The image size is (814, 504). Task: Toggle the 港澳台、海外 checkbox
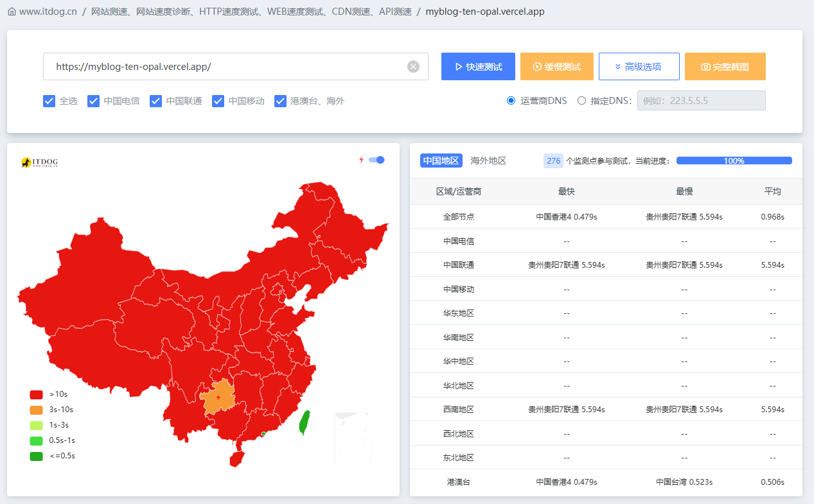(280, 101)
